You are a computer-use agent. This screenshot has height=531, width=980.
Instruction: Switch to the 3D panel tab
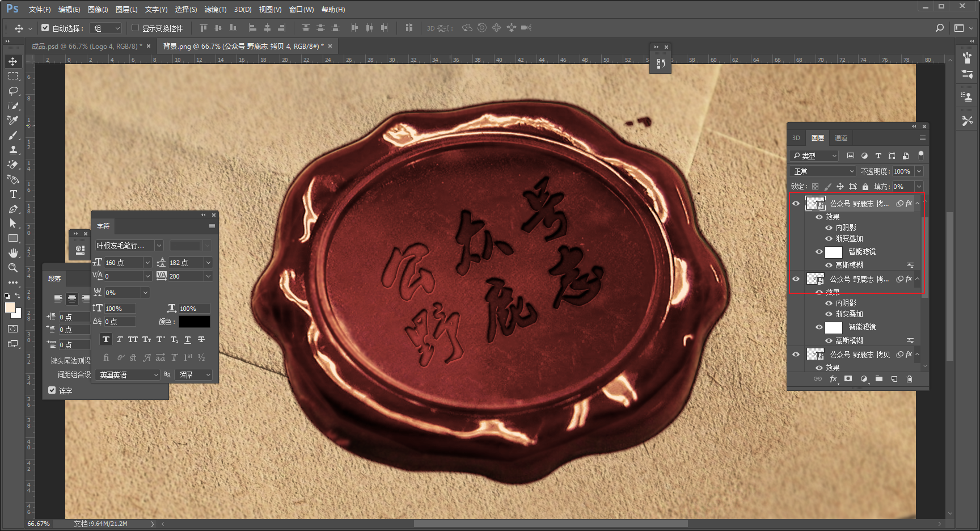point(796,138)
